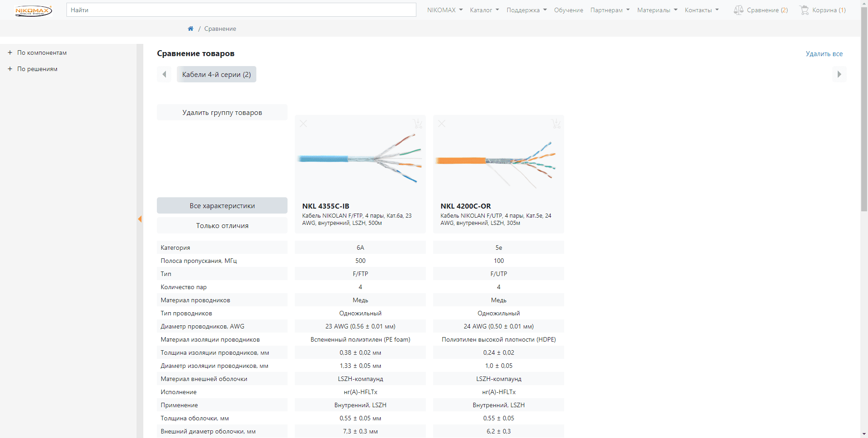The height and width of the screenshot is (438, 868).
Task: Open the NKL 4200C-OR product title
Action: 466,206
